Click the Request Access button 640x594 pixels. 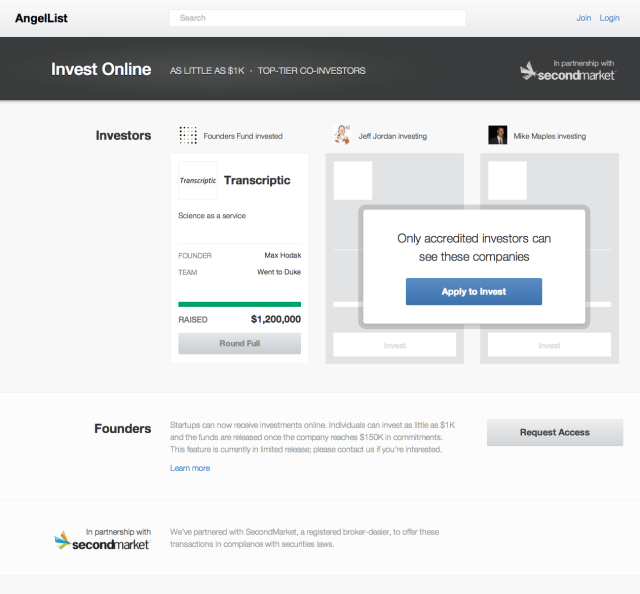pyautogui.click(x=555, y=432)
